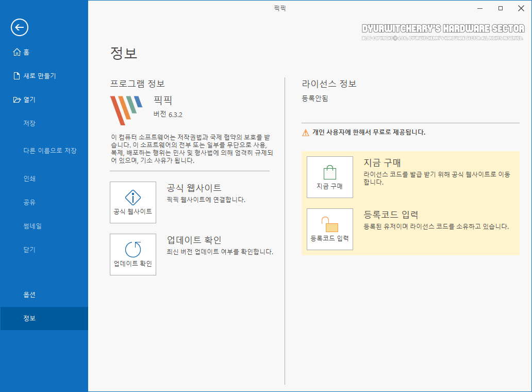Image resolution: width=532 pixels, height=392 pixels.
Task: Close the 픽픽 window
Action: click(x=521, y=8)
